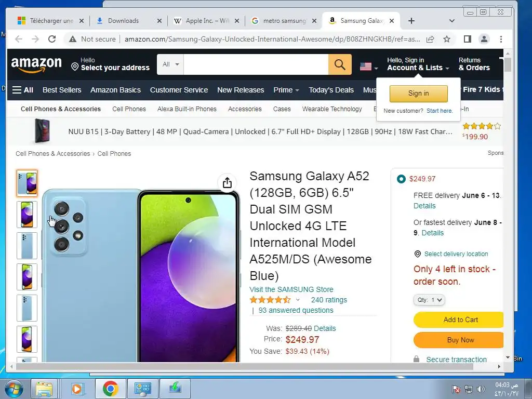Toggle the browser side panel icon
Image resolution: width=532 pixels, height=399 pixels.
point(468,39)
